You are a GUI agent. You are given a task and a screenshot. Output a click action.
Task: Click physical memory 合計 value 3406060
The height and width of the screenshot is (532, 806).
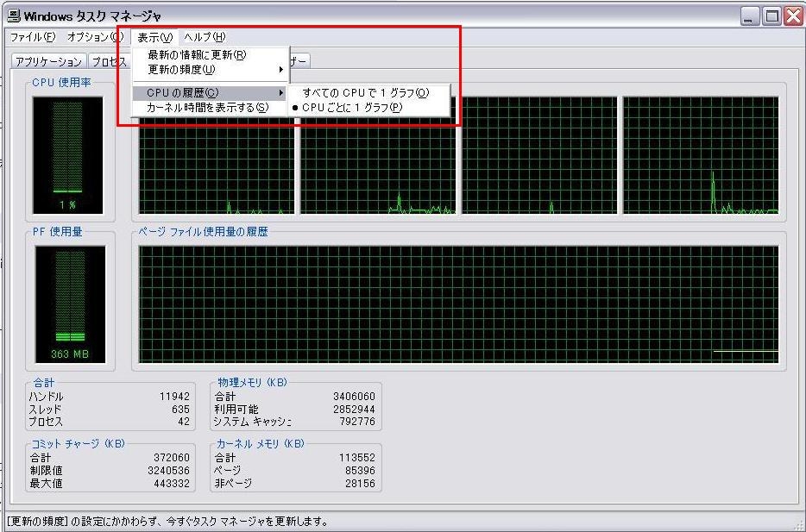click(354, 397)
